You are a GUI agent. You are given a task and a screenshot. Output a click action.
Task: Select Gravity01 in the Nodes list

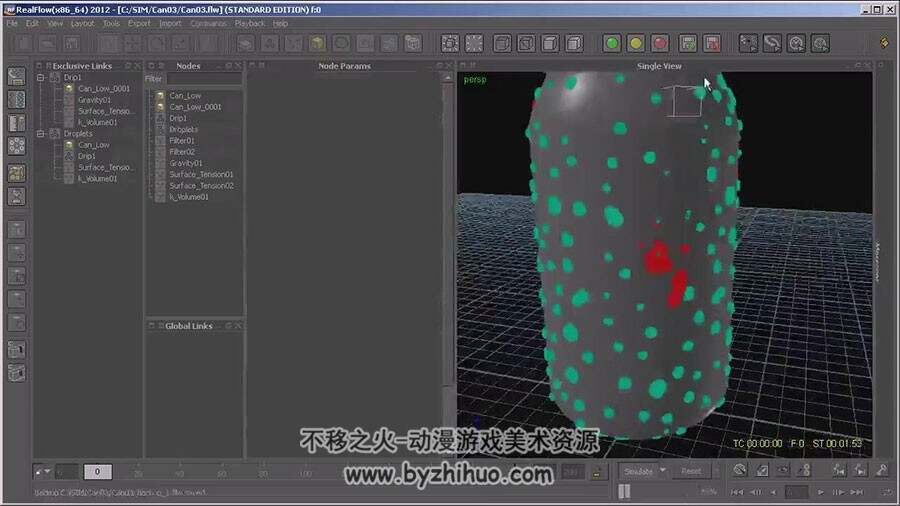pos(186,163)
